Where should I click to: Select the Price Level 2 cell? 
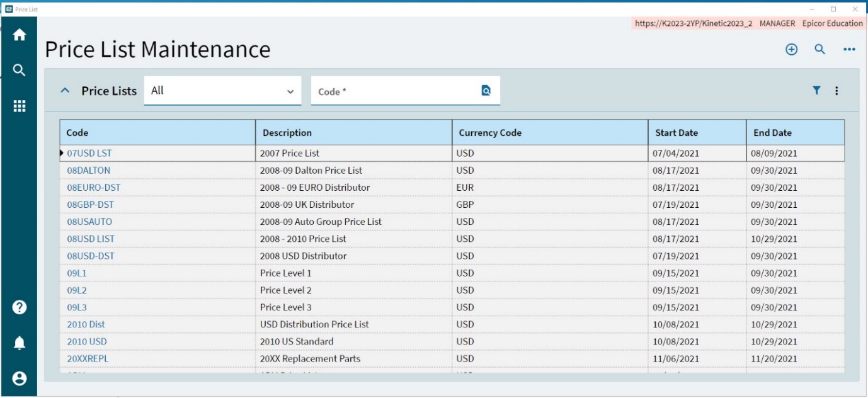click(x=354, y=290)
